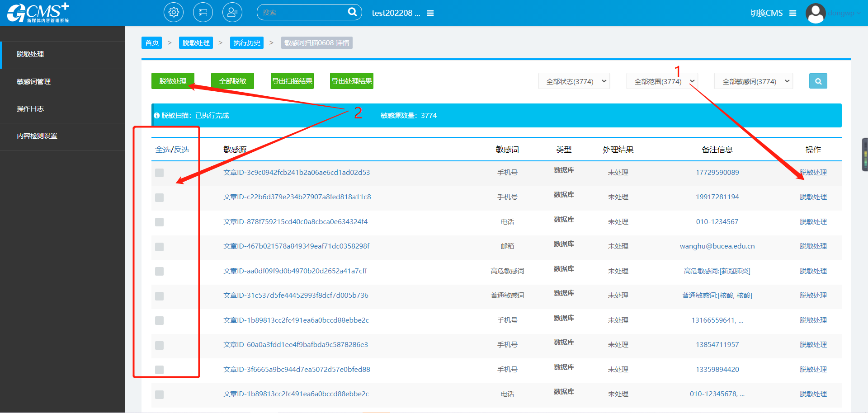Click the green 全部脱敏 button
This screenshot has height=413, width=868.
pyautogui.click(x=232, y=81)
